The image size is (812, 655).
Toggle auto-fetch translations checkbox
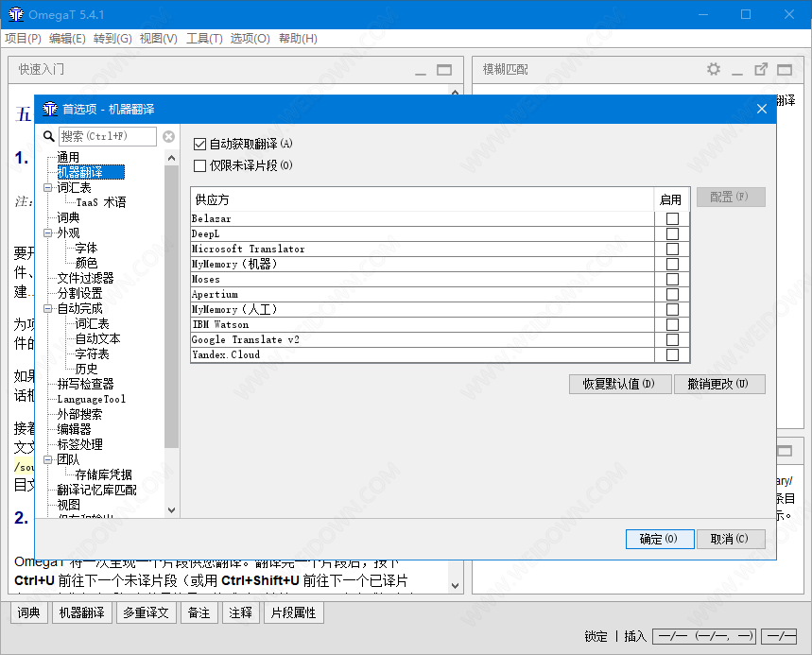[x=199, y=144]
